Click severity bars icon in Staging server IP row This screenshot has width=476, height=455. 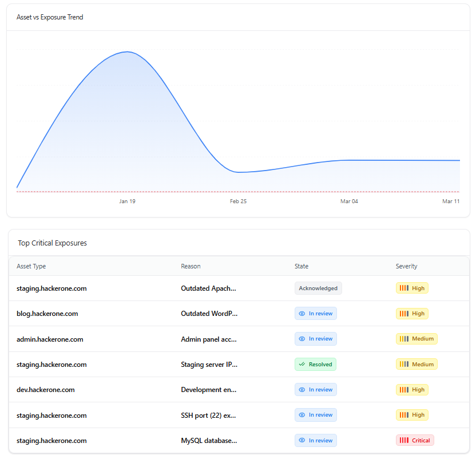pyautogui.click(x=404, y=364)
